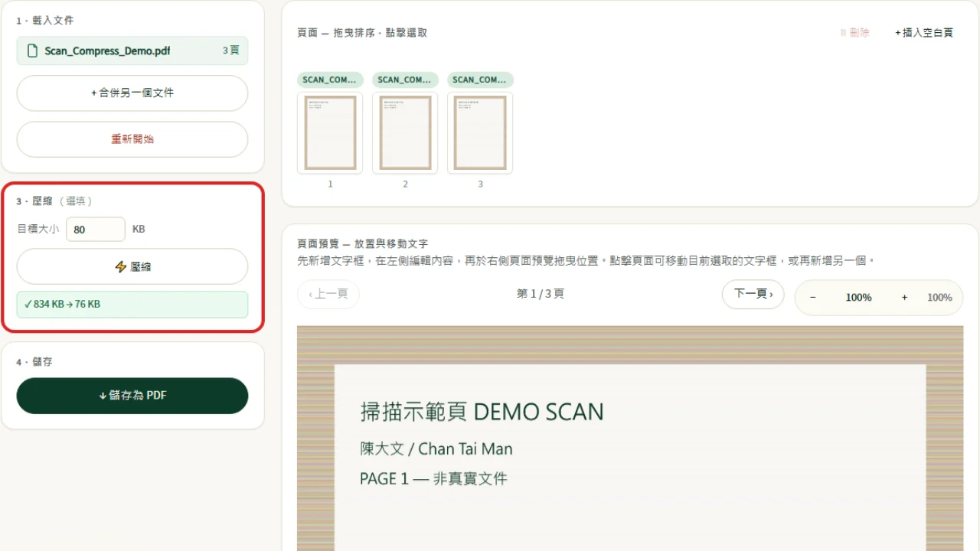Zoom out with the minus button
980x551 pixels.
[x=812, y=298]
